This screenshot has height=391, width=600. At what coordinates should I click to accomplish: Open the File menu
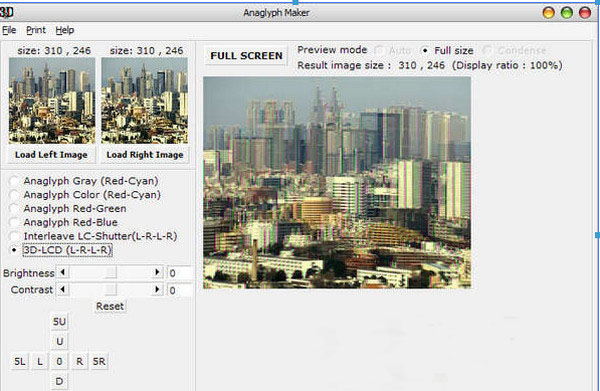(x=9, y=30)
